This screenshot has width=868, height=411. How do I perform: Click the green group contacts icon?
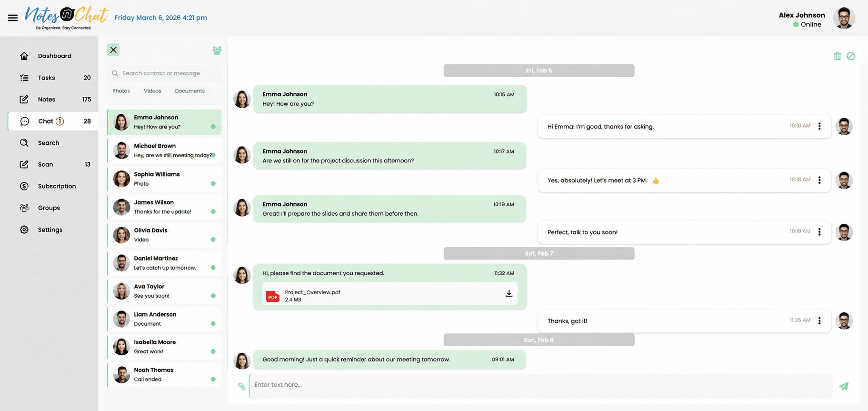coord(217,50)
